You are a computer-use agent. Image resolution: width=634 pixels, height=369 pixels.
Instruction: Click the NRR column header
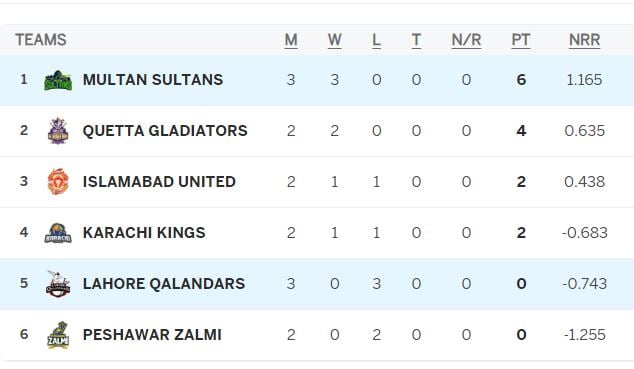pos(584,40)
